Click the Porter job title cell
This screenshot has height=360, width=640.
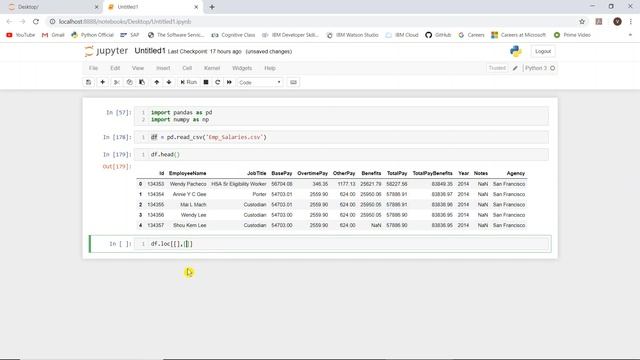259,194
